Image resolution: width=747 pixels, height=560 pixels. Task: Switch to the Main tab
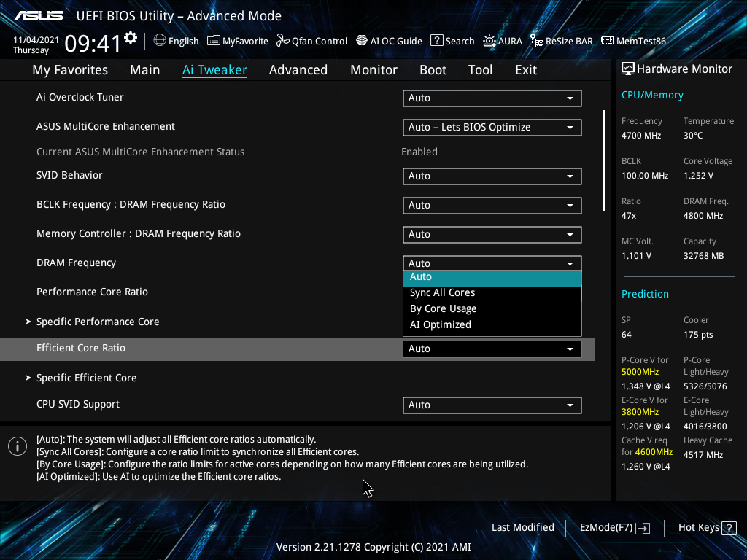[145, 70]
